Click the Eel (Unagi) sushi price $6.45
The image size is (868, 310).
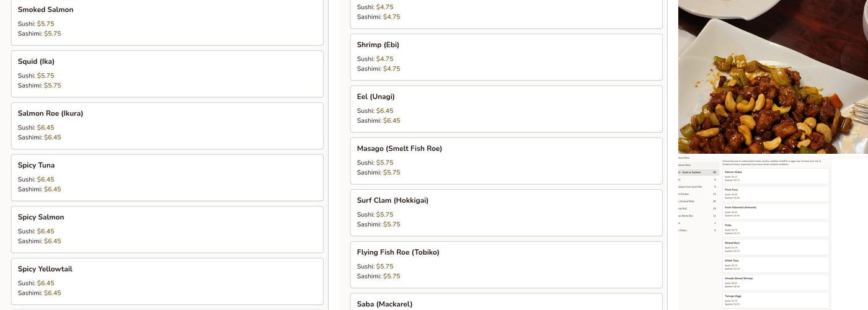tap(384, 111)
